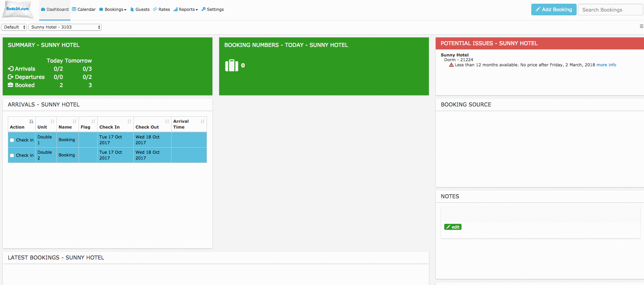
Task: Open the Default layout dropdown
Action: click(14, 27)
